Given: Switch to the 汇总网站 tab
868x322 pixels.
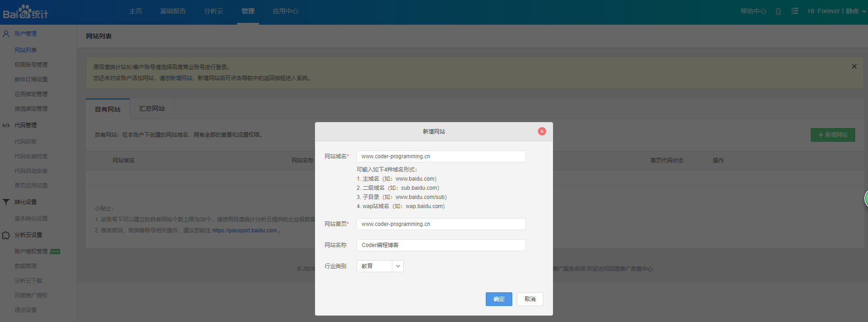Looking at the screenshot, I should 152,108.
